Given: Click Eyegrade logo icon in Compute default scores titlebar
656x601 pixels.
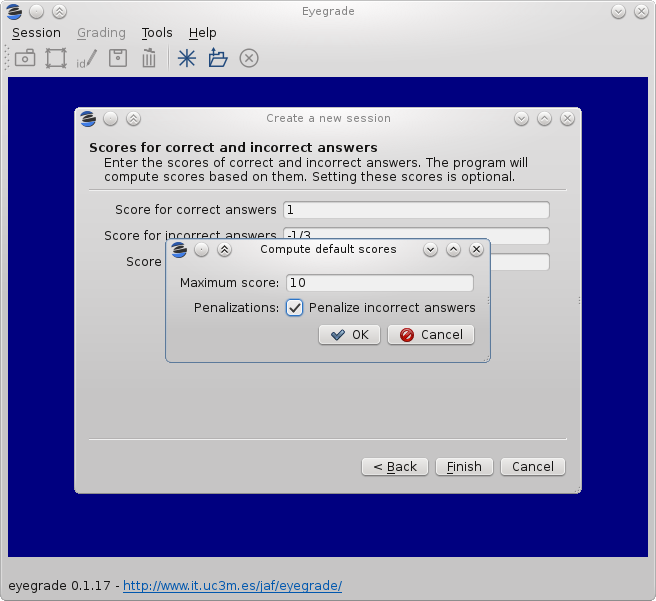Looking at the screenshot, I should tap(179, 250).
